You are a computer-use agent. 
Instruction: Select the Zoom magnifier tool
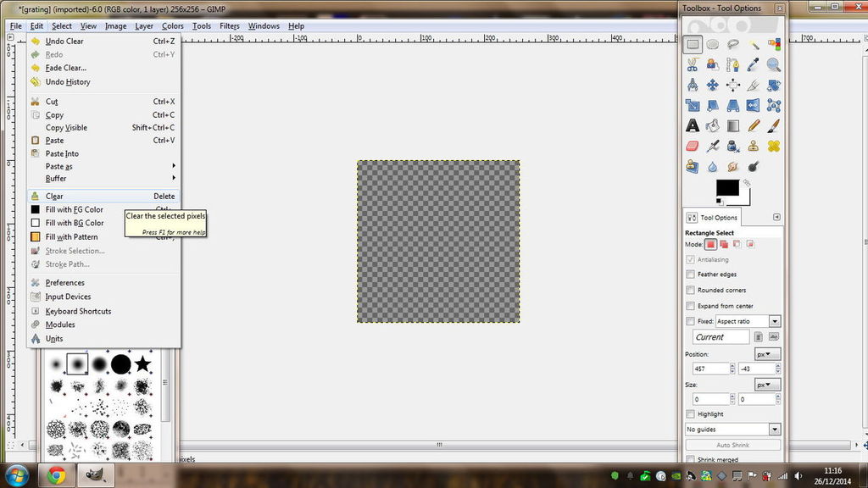[774, 64]
